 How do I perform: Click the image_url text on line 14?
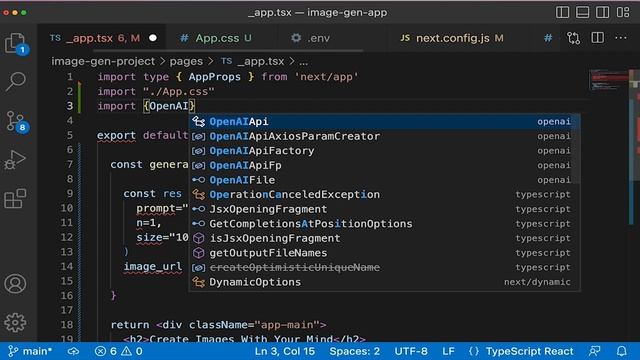tap(153, 267)
